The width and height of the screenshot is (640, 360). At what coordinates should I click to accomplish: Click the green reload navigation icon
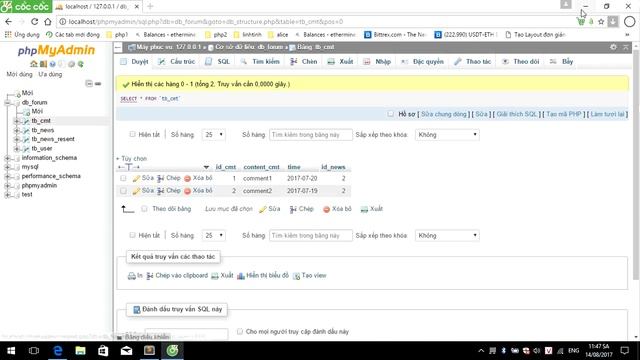point(81,64)
